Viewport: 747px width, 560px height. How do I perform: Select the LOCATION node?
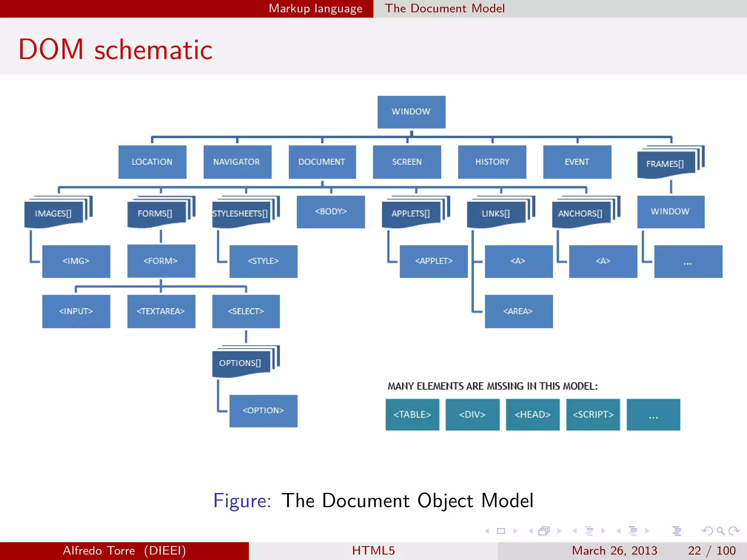152,162
